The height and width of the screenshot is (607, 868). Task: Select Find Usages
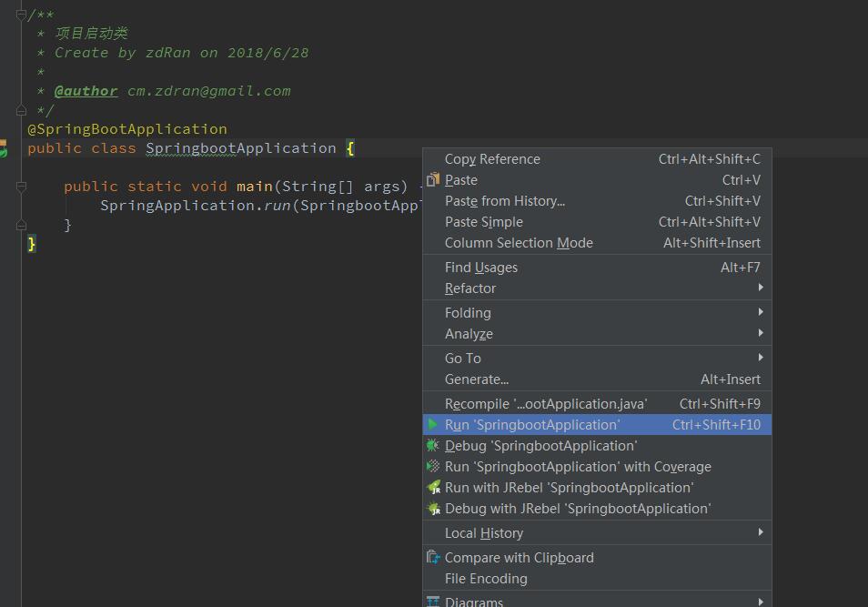(x=597, y=268)
